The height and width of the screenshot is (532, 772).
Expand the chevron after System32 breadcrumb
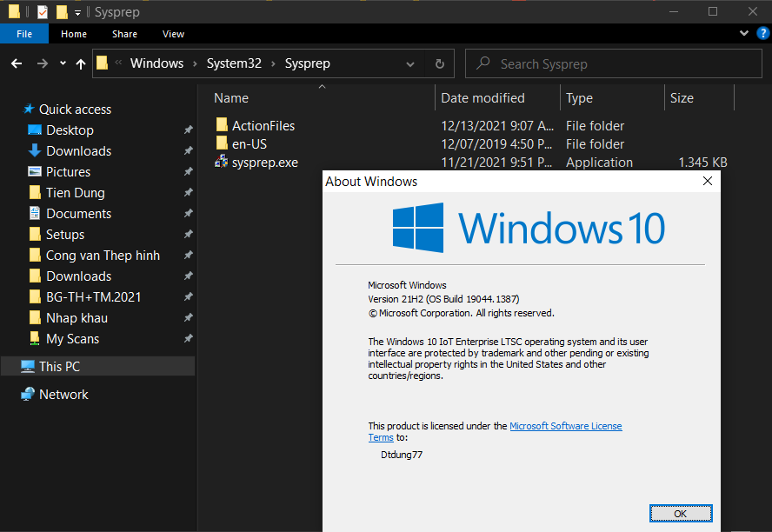(273, 64)
